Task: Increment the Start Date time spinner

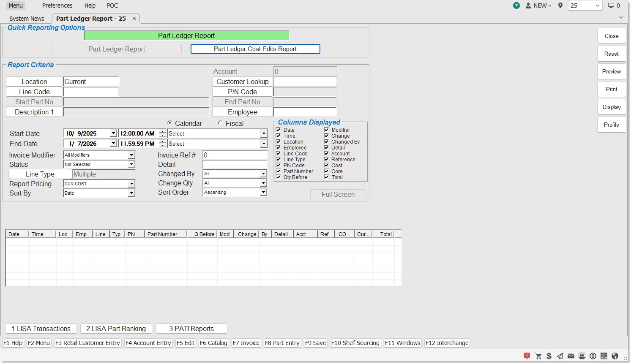Action: click(163, 132)
